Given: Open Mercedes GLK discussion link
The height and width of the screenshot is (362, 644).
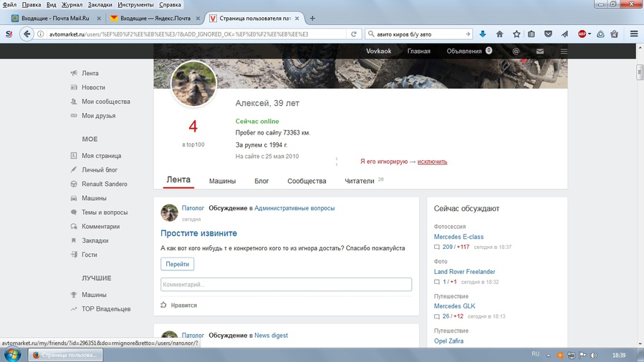Looking at the screenshot, I should (x=454, y=305).
